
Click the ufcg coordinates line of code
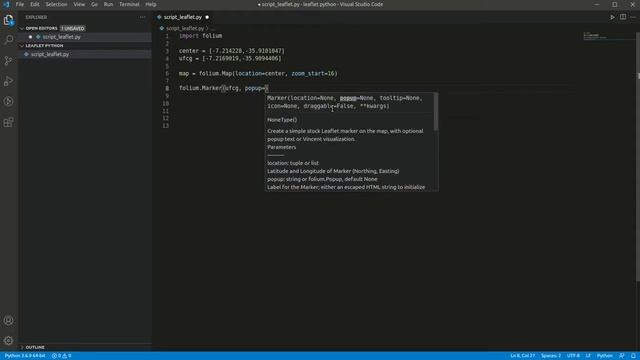[x=230, y=58]
